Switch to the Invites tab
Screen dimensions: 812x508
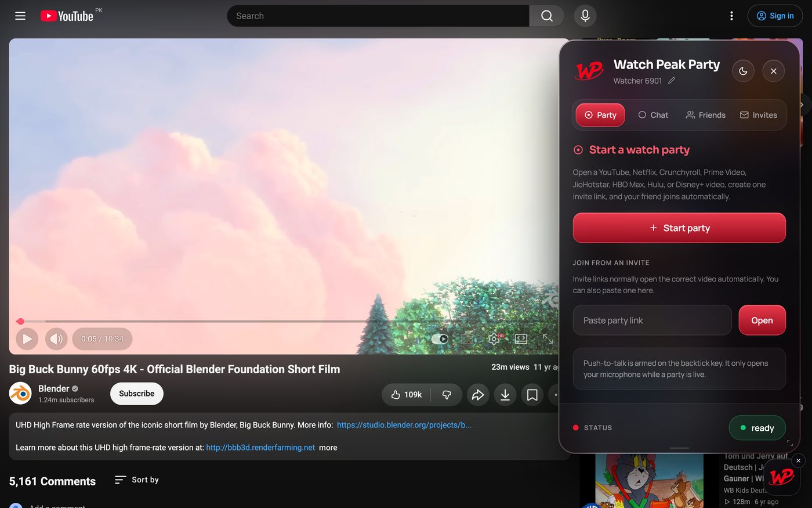point(759,115)
